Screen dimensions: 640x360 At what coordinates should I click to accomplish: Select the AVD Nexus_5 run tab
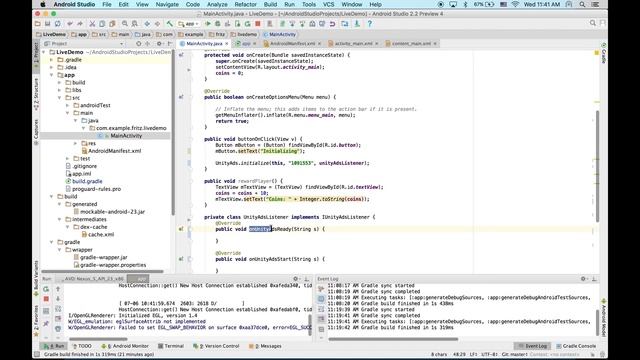pyautogui.click(x=91, y=279)
